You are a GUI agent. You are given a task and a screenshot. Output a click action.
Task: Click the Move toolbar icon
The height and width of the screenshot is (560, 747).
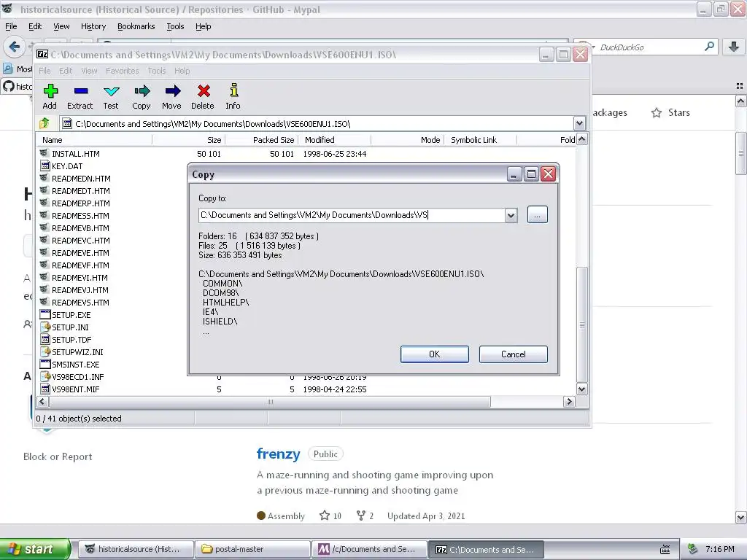point(172,97)
